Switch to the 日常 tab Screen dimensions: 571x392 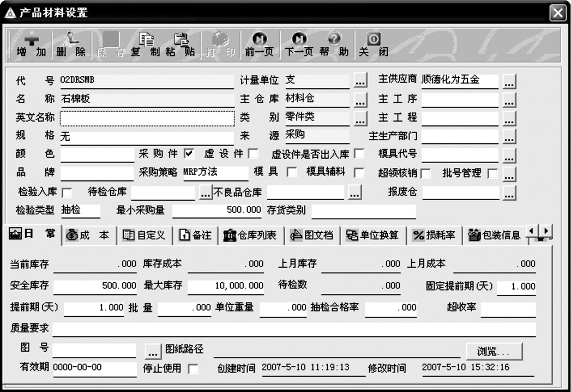(x=32, y=234)
